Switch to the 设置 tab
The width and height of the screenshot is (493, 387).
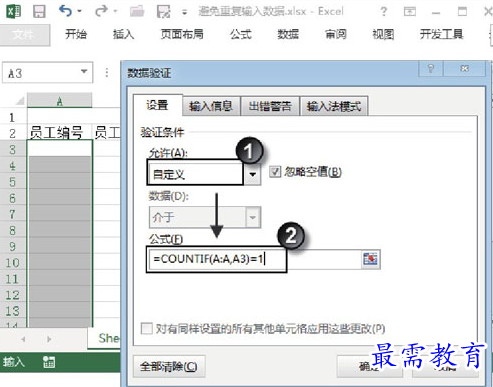[157, 105]
